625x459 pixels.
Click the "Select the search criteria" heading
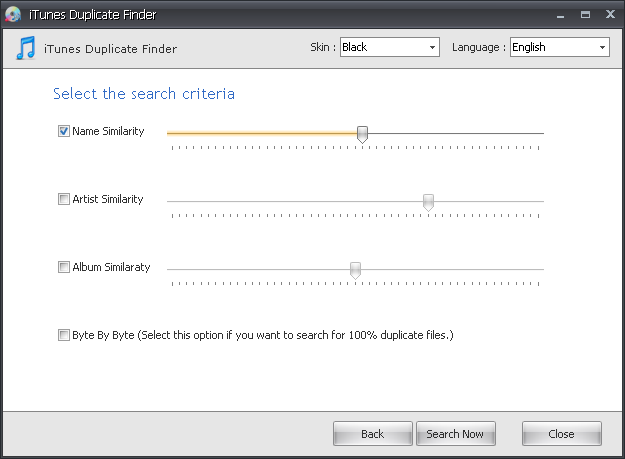click(144, 94)
